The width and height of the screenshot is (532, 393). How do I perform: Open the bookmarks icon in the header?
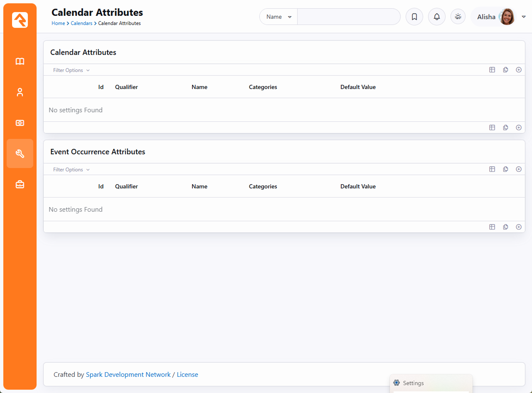(414, 17)
